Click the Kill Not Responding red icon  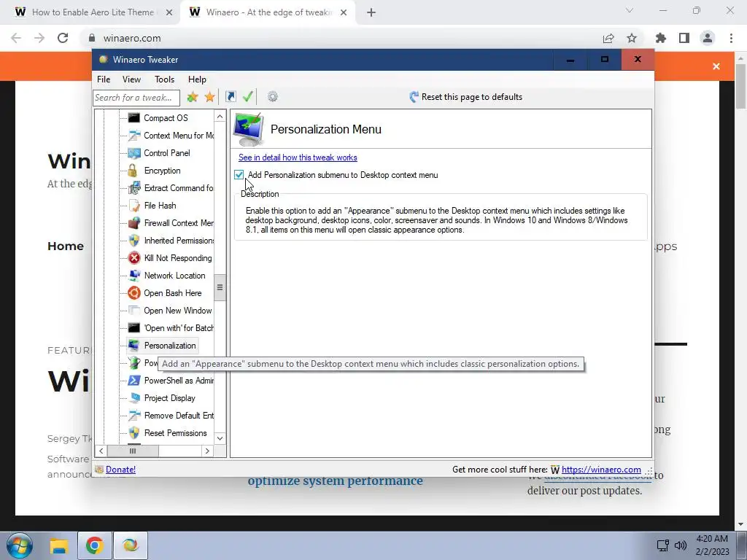point(134,258)
